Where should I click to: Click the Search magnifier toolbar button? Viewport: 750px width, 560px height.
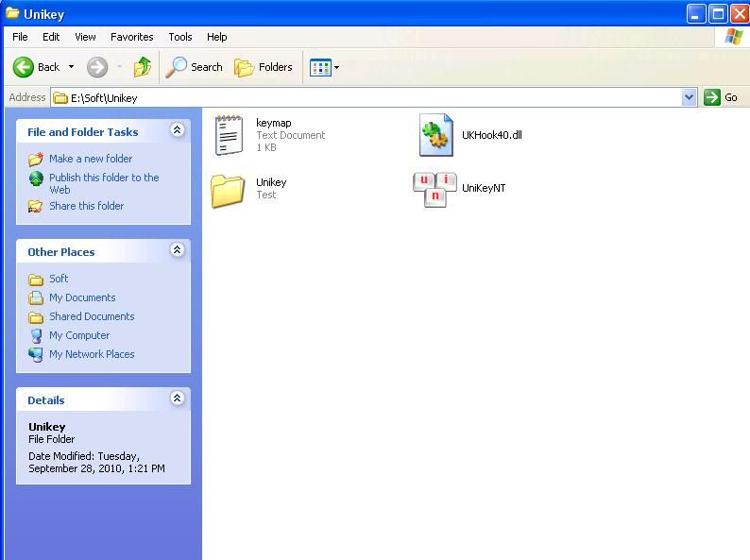coord(195,67)
